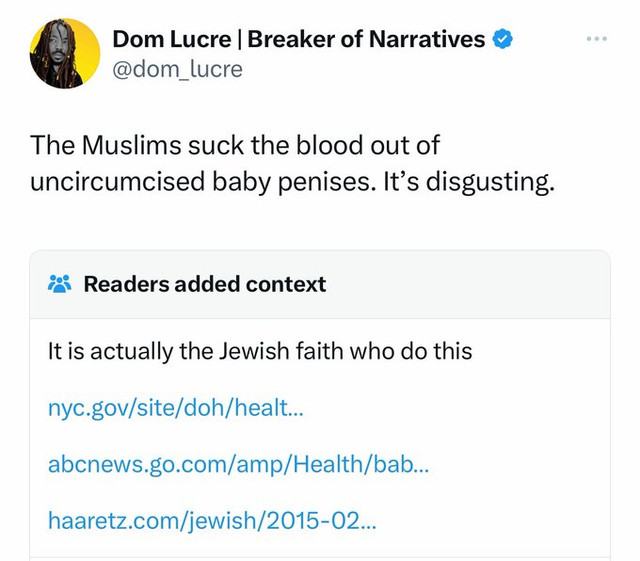Click the yellow background of the avatar
Image resolution: width=640 pixels, height=561 pixels.
(86, 36)
